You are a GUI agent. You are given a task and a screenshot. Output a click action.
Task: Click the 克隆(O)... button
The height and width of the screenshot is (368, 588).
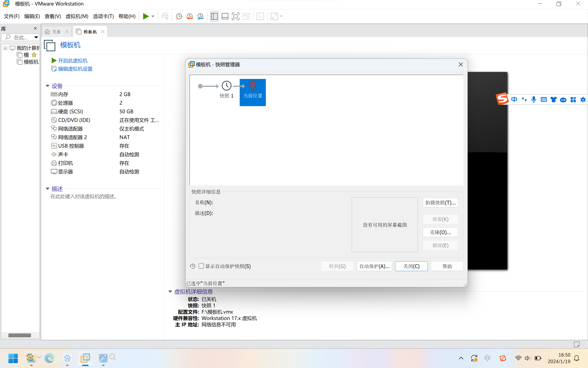440,232
